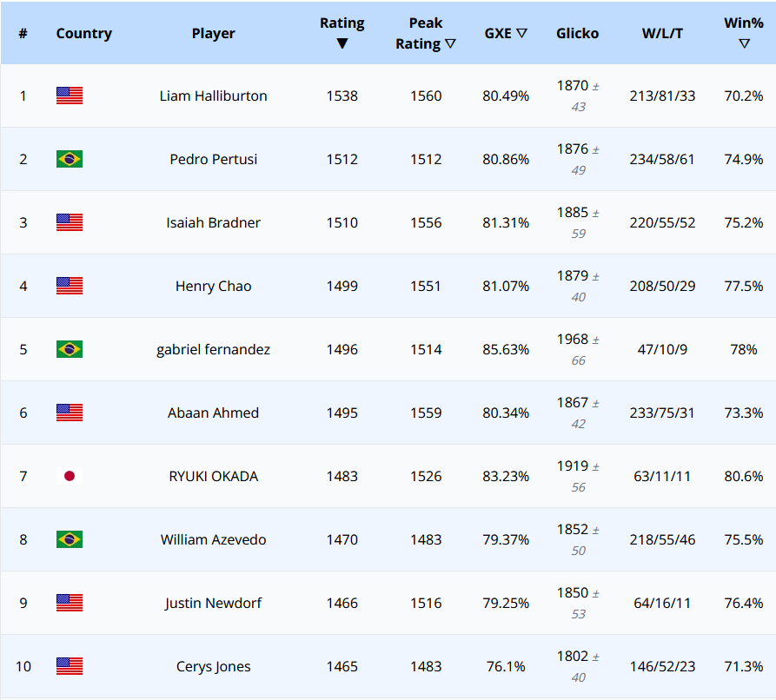Image resolution: width=776 pixels, height=700 pixels.
Task: Click the USA flag for Isaiah Bradner
Action: pos(70,222)
